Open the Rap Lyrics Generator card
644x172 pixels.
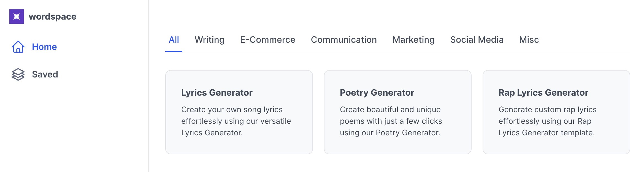pos(556,112)
